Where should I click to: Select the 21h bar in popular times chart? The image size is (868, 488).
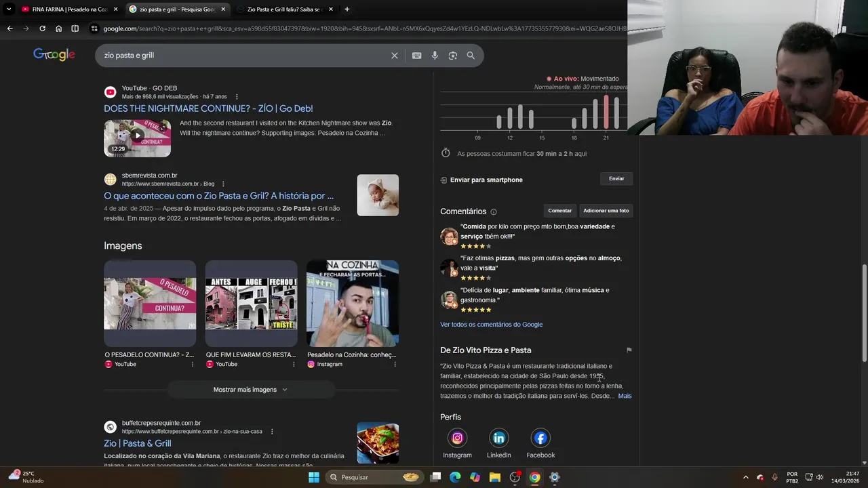(606, 112)
